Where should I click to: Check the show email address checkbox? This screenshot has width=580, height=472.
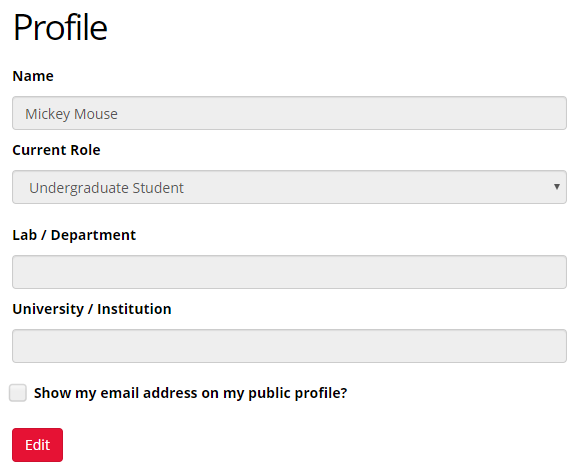coord(18,392)
